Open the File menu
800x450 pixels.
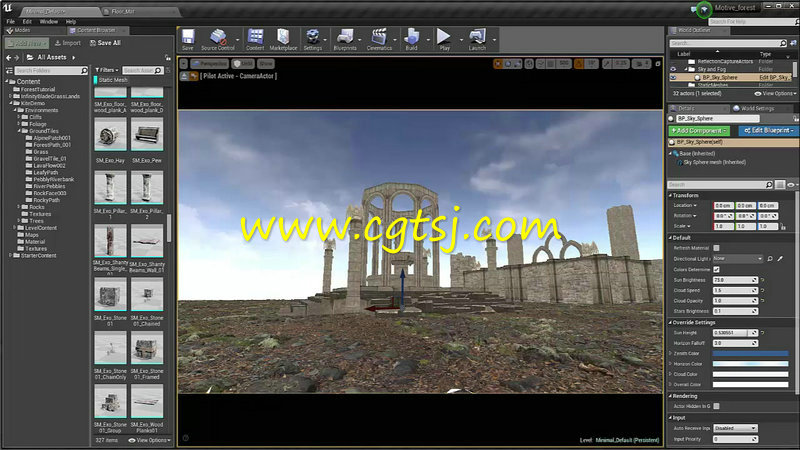(11, 21)
